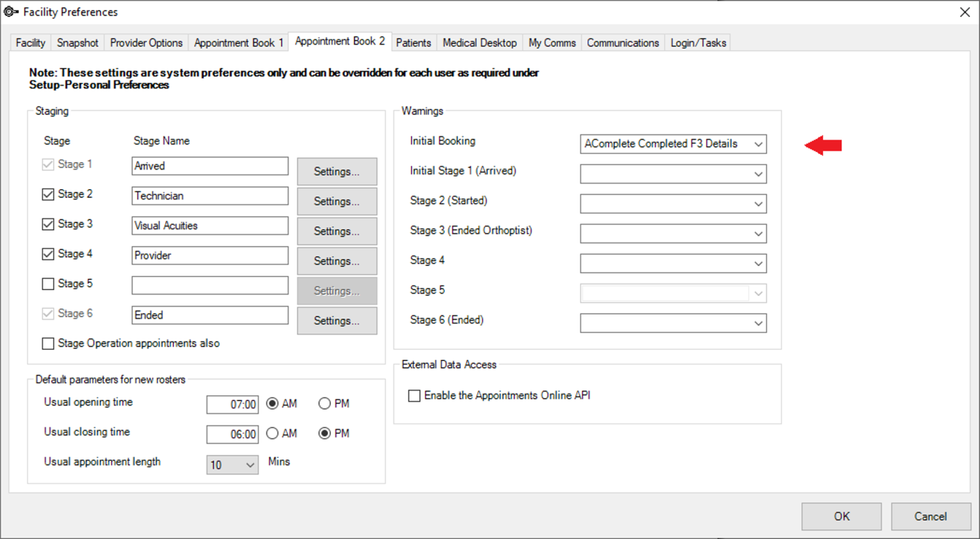Open the usual appointment length dropdown

(x=232, y=465)
